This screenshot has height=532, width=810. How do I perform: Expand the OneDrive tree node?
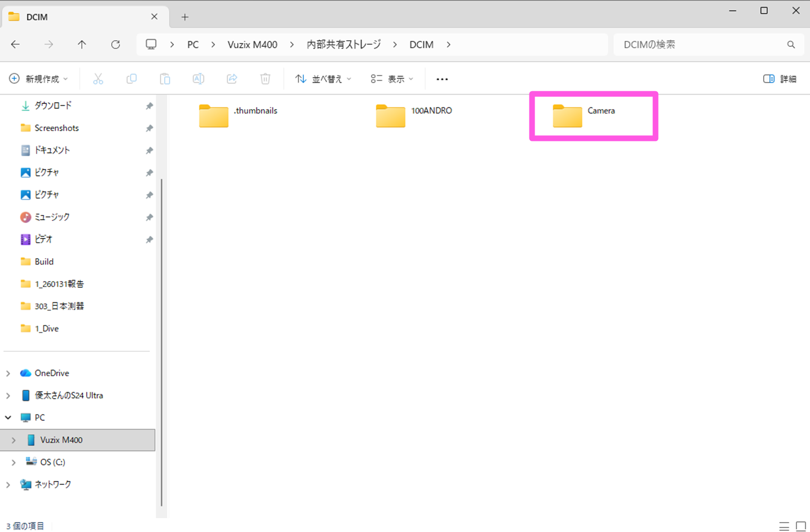click(x=8, y=373)
